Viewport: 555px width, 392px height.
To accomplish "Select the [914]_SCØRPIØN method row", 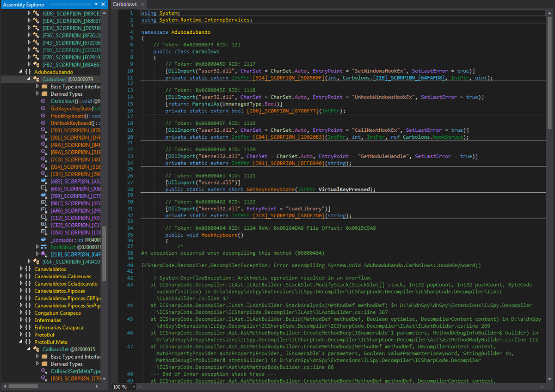I will tap(75, 167).
